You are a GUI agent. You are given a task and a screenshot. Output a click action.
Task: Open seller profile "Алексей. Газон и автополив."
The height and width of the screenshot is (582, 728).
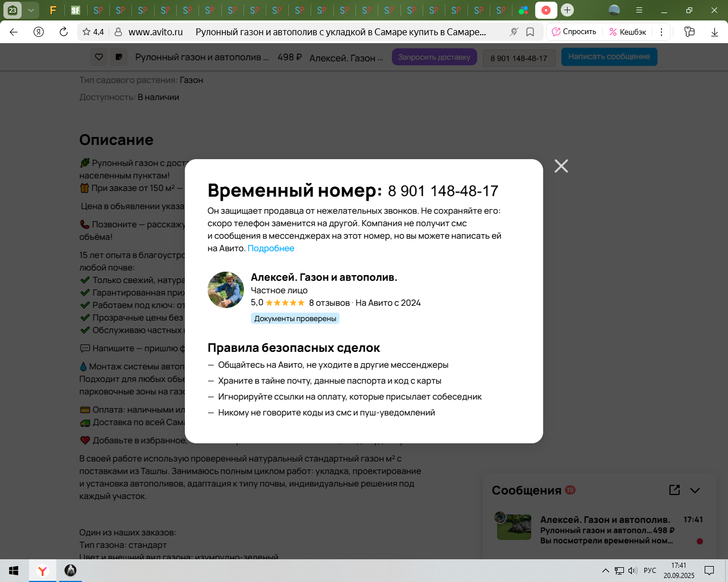pyautogui.click(x=324, y=277)
